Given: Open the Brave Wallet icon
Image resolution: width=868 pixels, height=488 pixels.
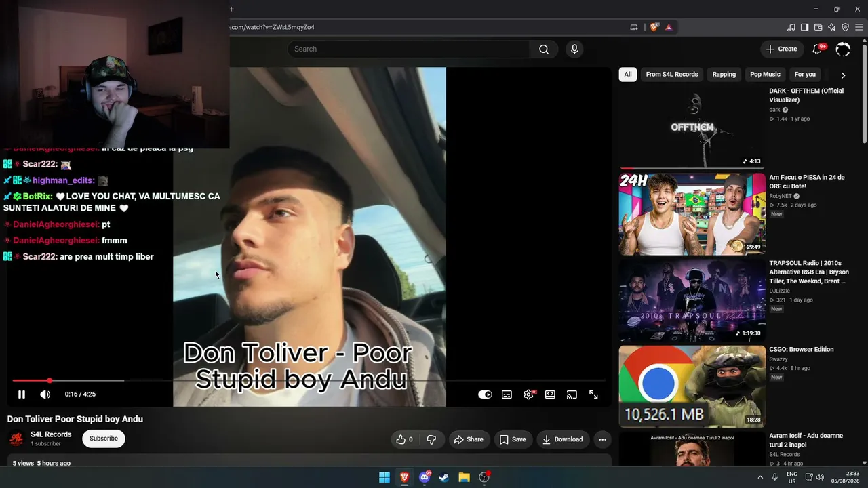Looking at the screenshot, I should 818,27.
